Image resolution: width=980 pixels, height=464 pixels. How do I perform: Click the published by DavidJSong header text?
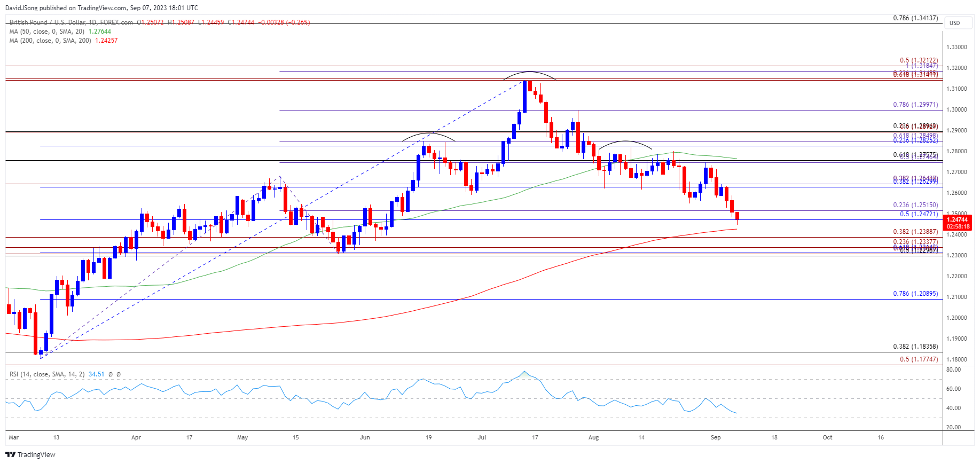pos(101,8)
